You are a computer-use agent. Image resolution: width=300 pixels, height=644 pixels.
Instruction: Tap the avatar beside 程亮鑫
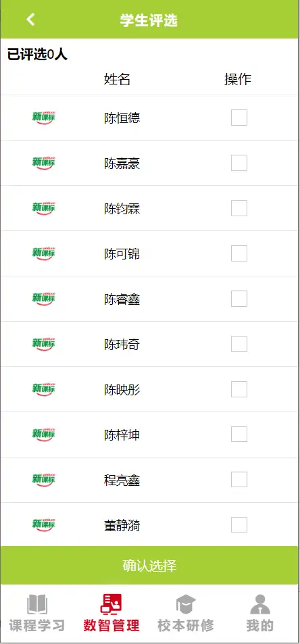tap(43, 479)
